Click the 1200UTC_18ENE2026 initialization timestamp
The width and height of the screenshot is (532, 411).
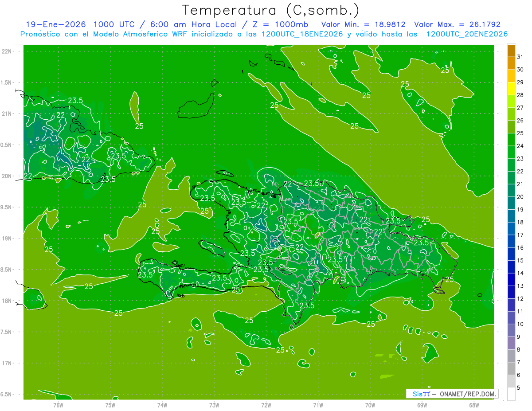302,34
